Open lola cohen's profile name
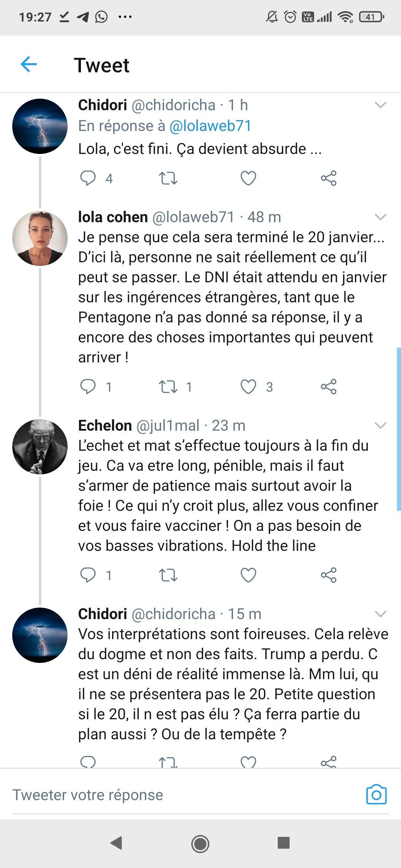 113,217
